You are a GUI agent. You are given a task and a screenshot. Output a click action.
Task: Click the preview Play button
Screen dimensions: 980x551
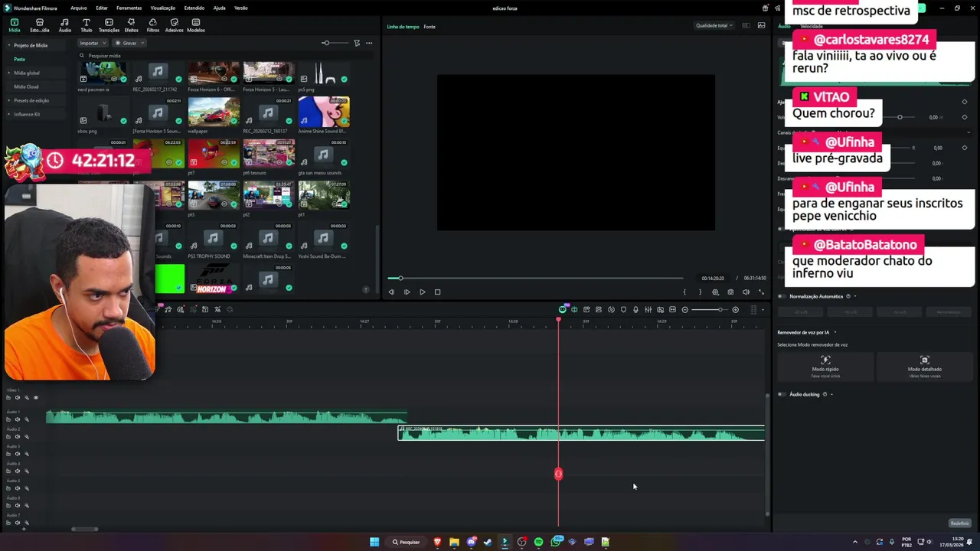tap(422, 292)
